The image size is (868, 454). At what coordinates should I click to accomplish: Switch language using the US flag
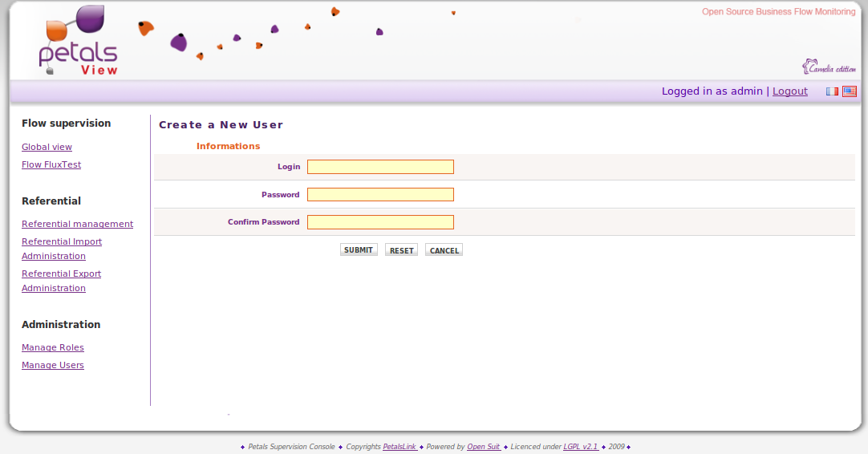pyautogui.click(x=850, y=91)
